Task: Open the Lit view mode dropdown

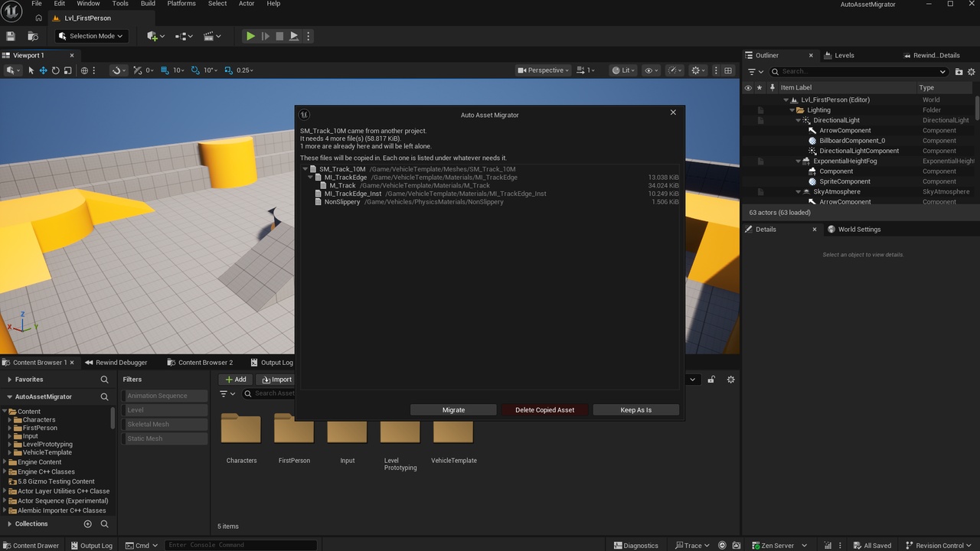Action: coord(624,70)
